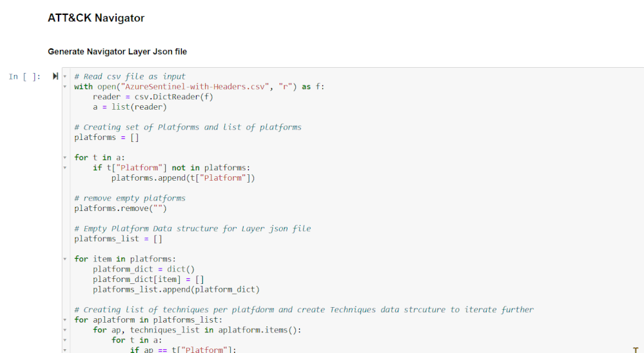Image resolution: width=644 pixels, height=353 pixels.
Task: Click the 'platform_dict[item] = []' line
Action: 148,279
